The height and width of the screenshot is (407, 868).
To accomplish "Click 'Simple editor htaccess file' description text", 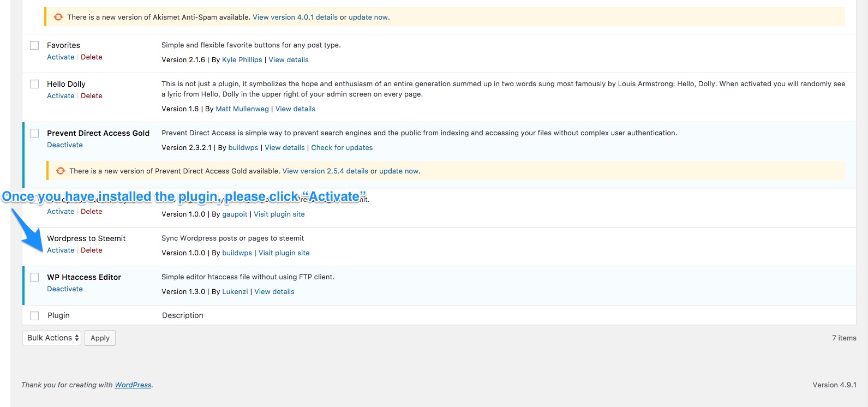I will (x=248, y=277).
